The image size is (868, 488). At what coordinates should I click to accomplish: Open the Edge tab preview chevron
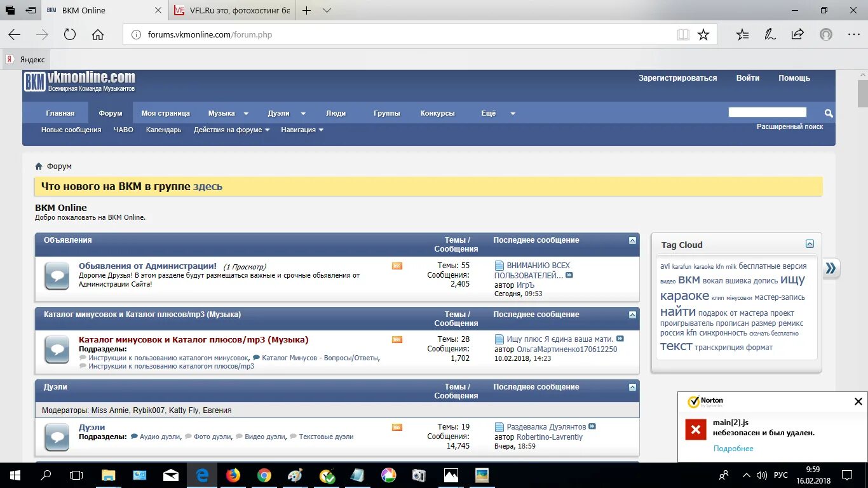327,10
